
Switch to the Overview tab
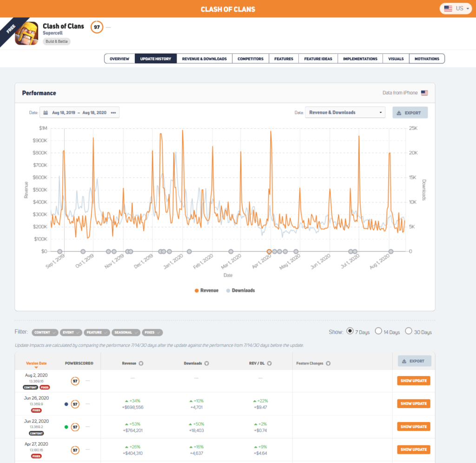119,59
